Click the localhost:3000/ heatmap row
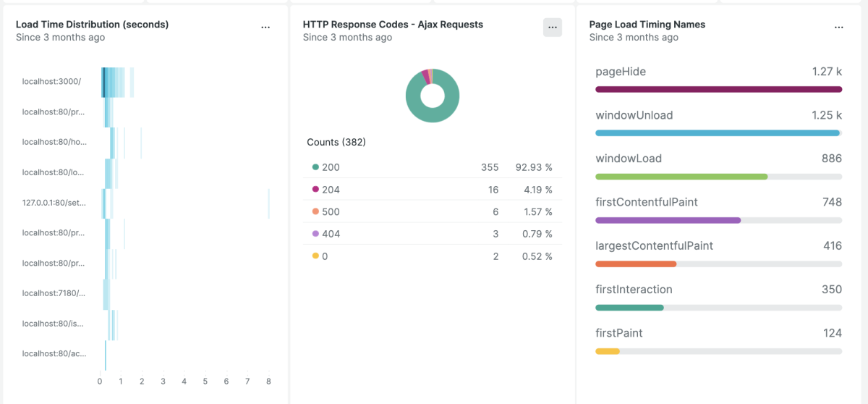Image resolution: width=868 pixels, height=404 pixels. [116, 82]
